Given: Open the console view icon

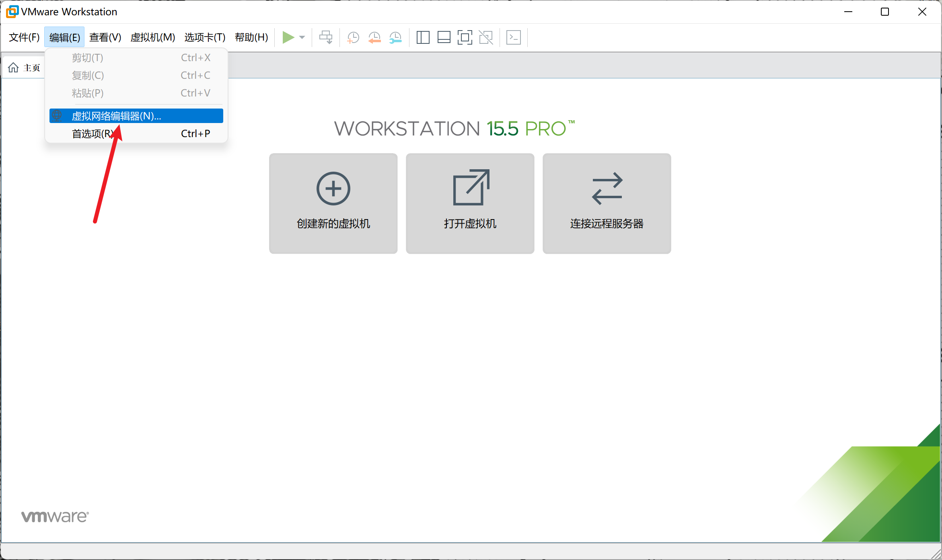Looking at the screenshot, I should pyautogui.click(x=514, y=37).
